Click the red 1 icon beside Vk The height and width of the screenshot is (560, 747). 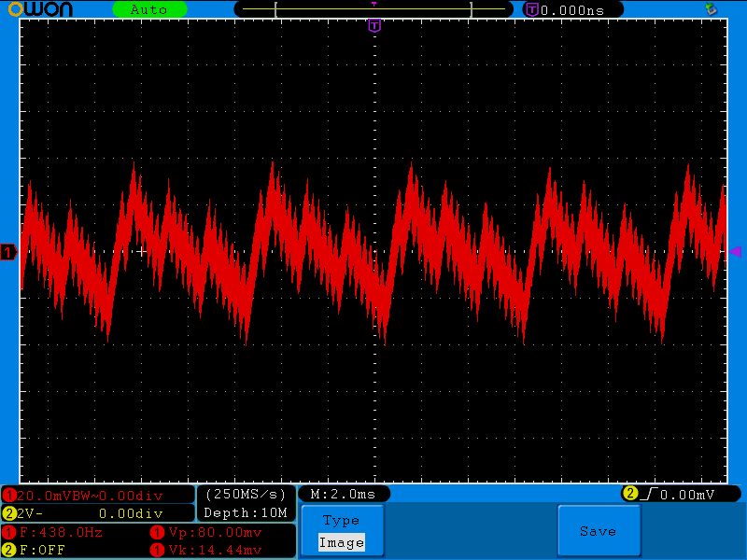(x=157, y=550)
